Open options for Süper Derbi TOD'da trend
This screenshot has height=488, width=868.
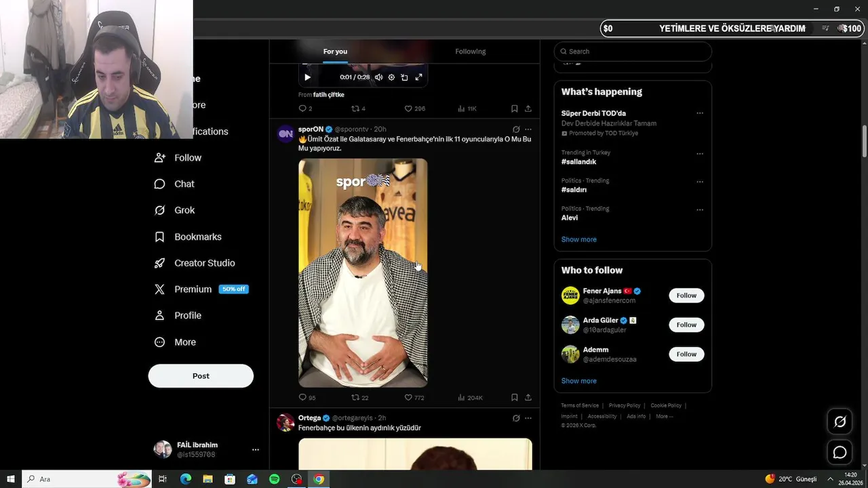pos(700,113)
